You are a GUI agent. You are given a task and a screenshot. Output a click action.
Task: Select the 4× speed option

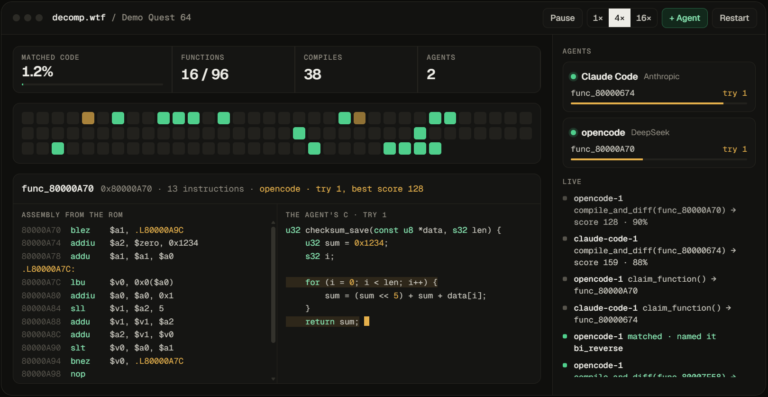click(619, 18)
